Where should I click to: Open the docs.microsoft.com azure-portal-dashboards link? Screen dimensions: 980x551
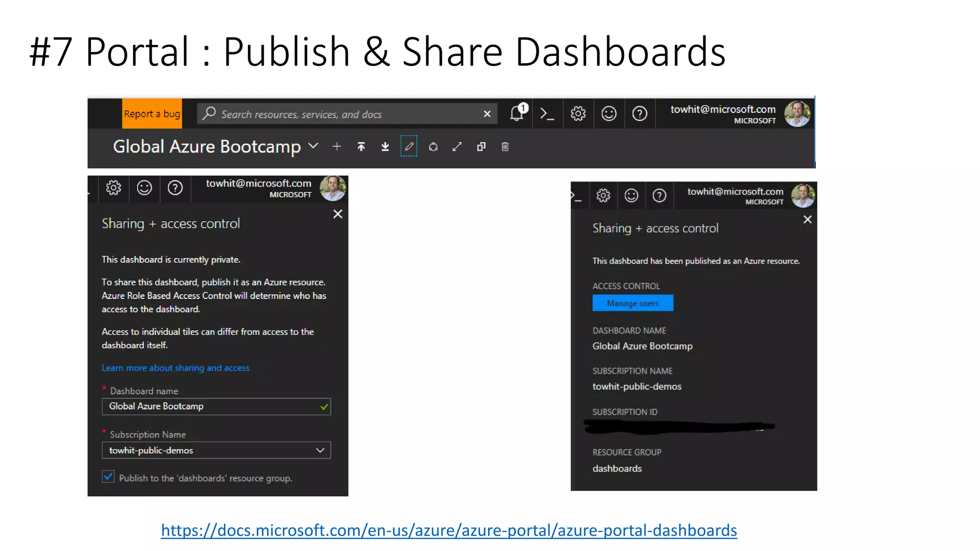coord(449,530)
